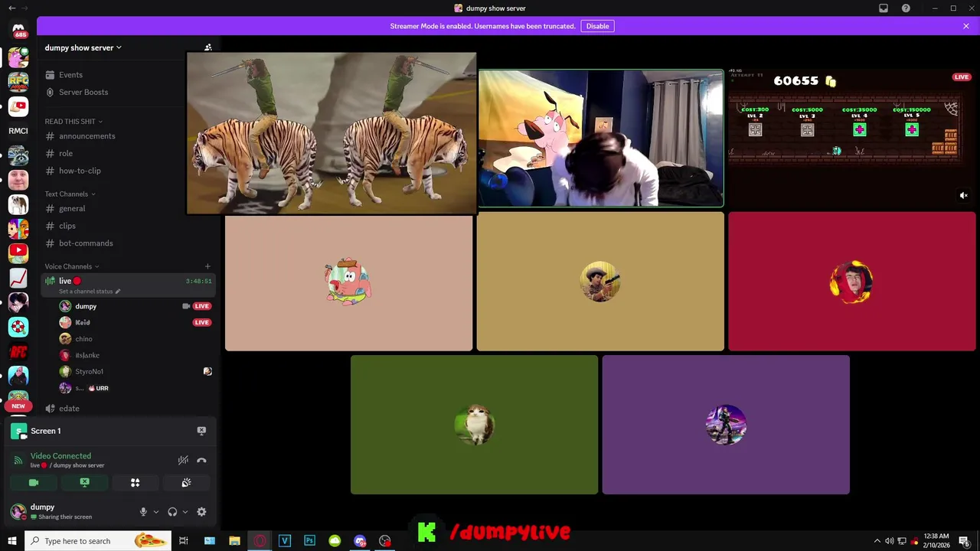Collapse the Text Channels category

point(69,194)
